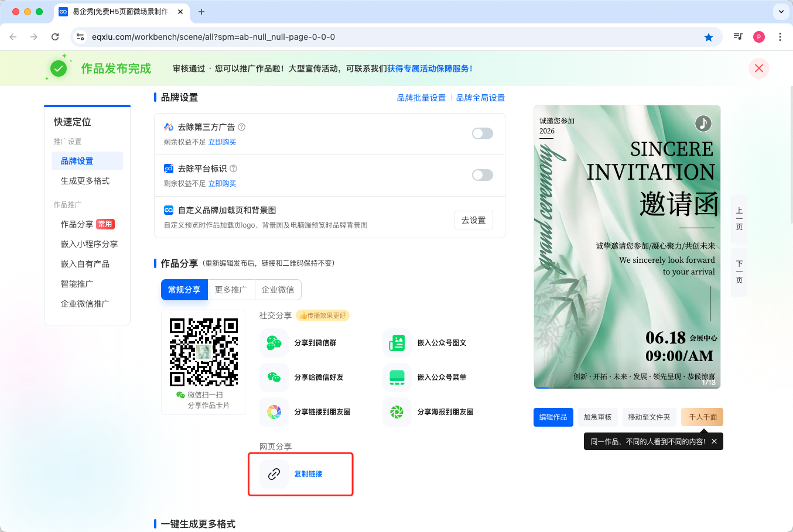793x532 pixels.
Task: Switch to the 企业微信 tab
Action: tap(278, 290)
